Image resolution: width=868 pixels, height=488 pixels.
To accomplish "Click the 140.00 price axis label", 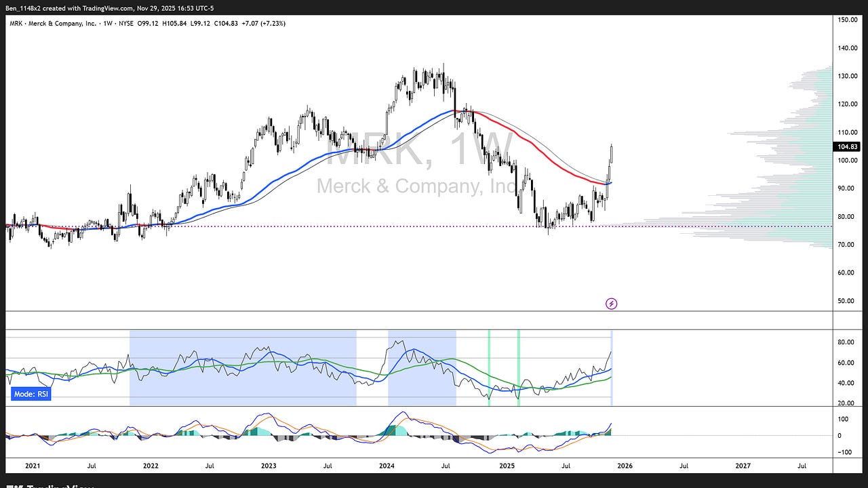I will pos(848,48).
